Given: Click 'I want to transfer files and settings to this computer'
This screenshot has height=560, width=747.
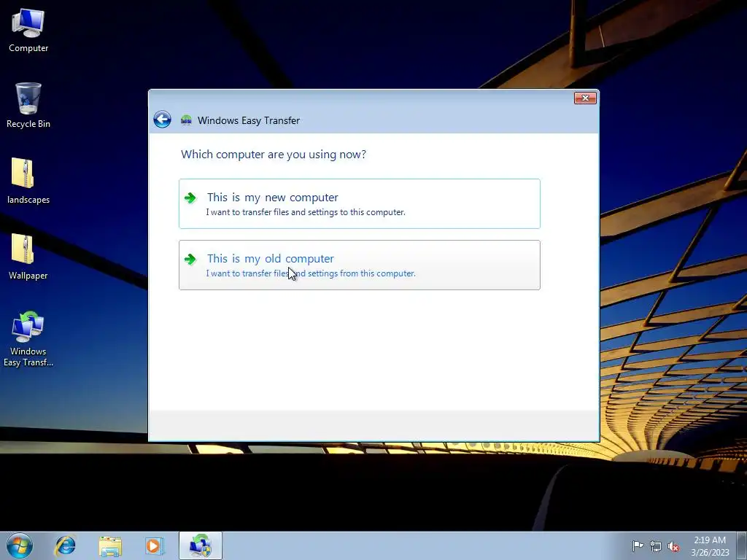Looking at the screenshot, I should [306, 212].
